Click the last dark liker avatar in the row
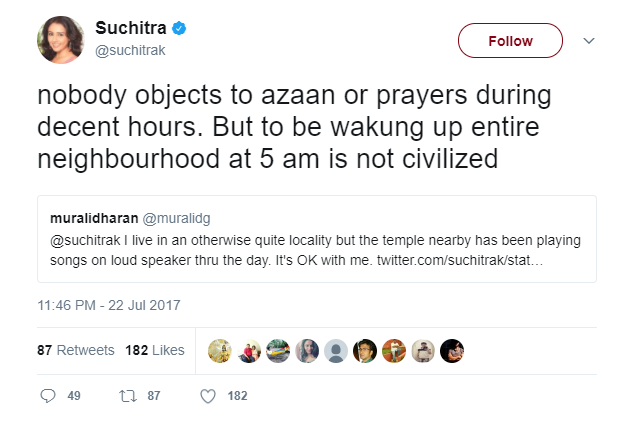The height and width of the screenshot is (424, 633). click(x=452, y=351)
